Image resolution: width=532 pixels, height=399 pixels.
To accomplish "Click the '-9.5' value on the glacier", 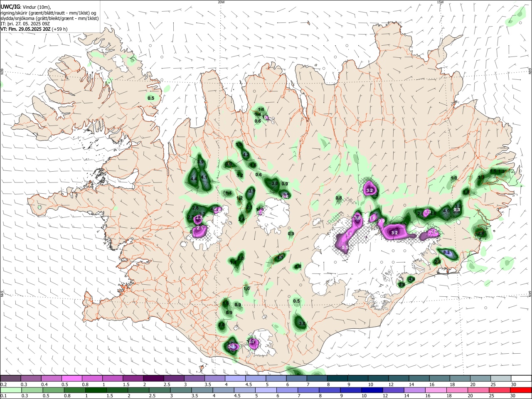I will (x=344, y=248).
